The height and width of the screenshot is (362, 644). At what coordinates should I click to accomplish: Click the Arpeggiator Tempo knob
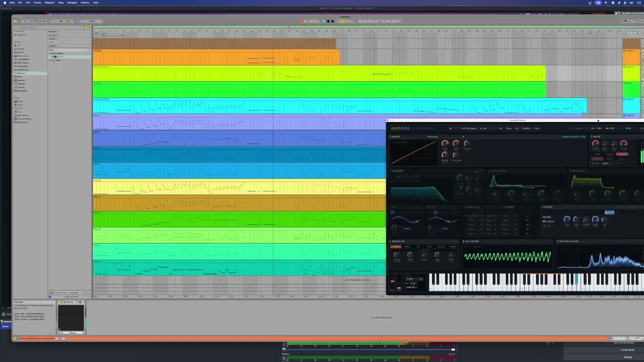pos(396,255)
